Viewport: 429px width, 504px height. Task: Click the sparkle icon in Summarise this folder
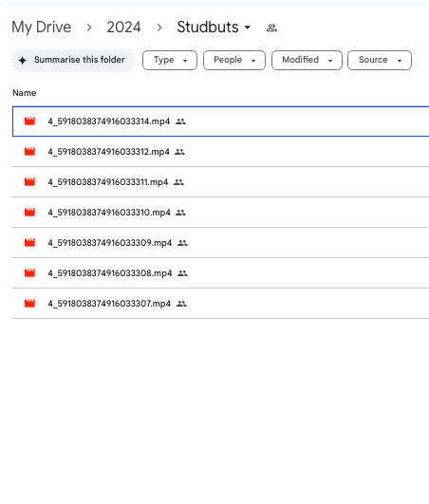(x=22, y=60)
